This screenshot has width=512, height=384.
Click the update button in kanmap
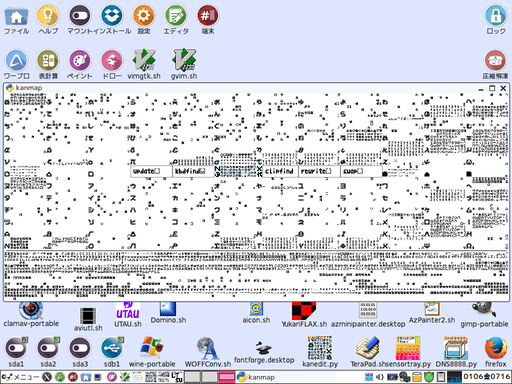click(x=151, y=171)
